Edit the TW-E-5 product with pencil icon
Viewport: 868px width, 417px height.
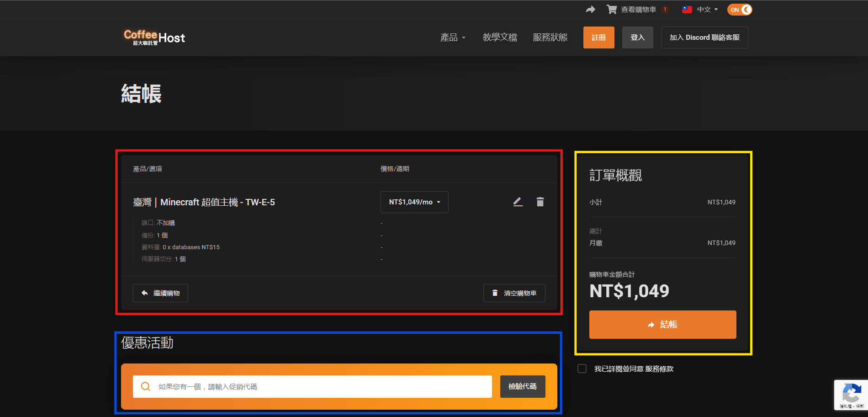(x=518, y=202)
